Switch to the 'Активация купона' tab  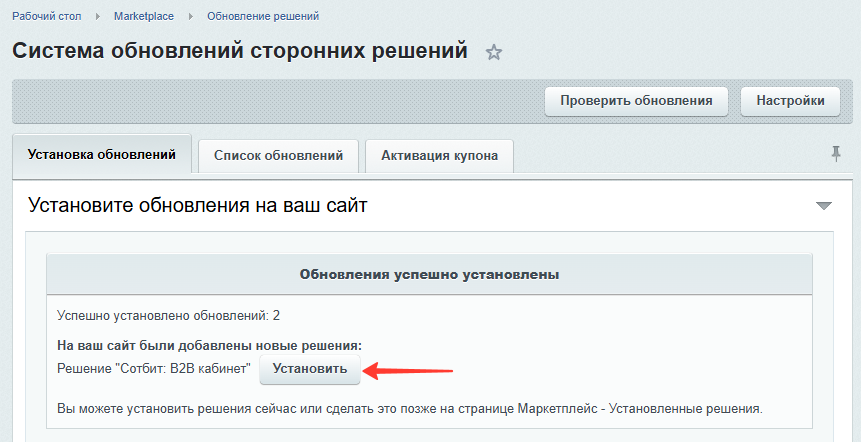click(x=439, y=155)
